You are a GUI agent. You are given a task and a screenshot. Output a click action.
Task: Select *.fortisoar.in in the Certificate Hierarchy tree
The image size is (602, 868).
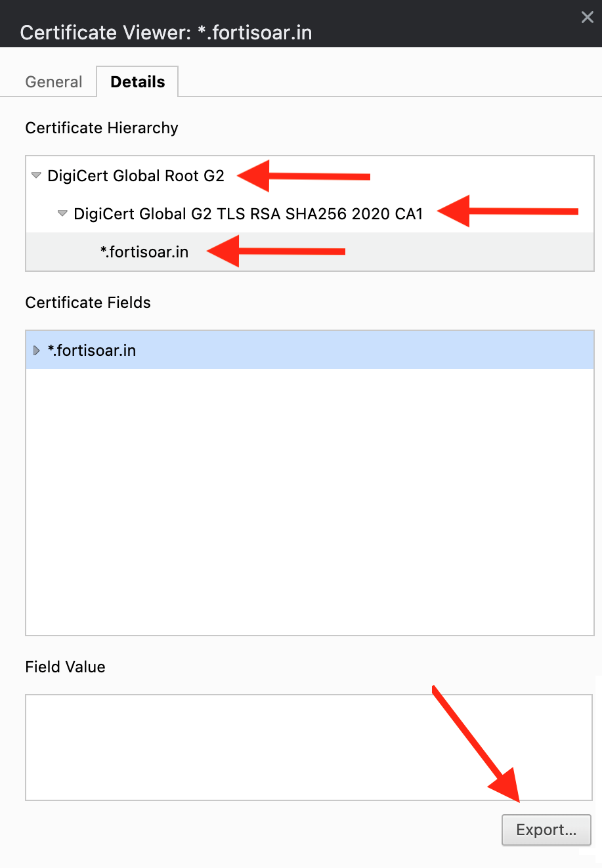[x=144, y=252]
